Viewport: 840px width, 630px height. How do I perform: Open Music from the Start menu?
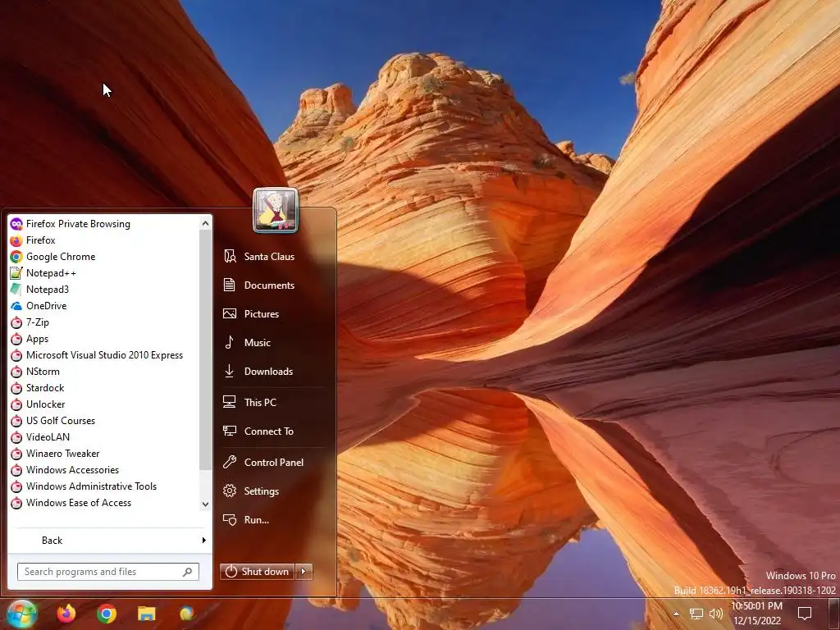[x=274, y=343]
